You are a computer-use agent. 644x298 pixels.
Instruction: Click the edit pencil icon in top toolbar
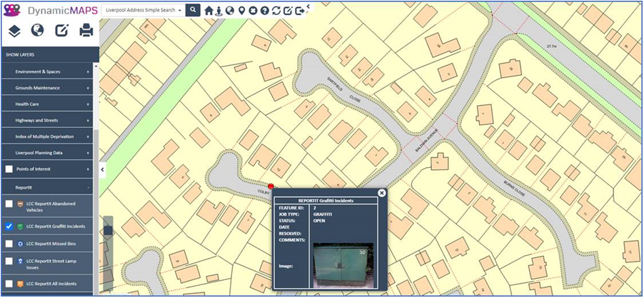288,11
